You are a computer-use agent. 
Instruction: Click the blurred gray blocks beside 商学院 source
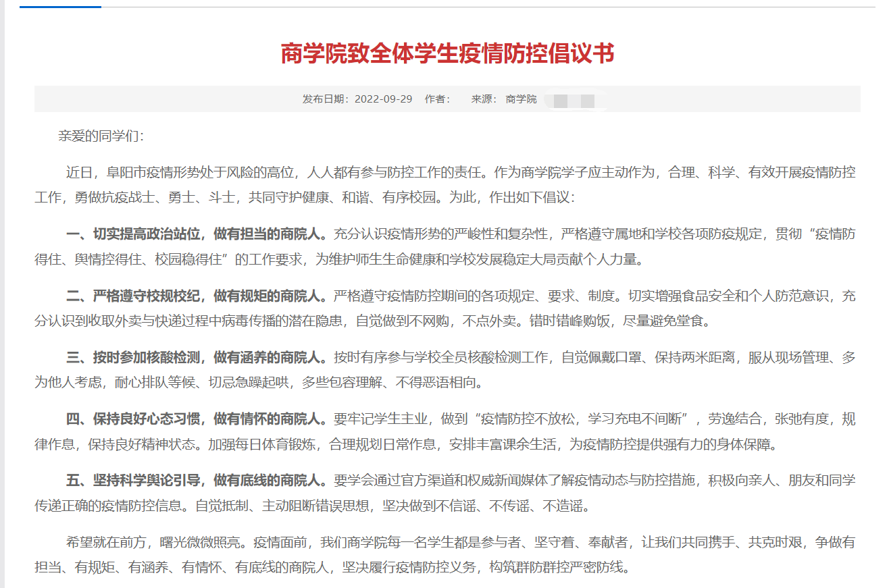pyautogui.click(x=574, y=101)
